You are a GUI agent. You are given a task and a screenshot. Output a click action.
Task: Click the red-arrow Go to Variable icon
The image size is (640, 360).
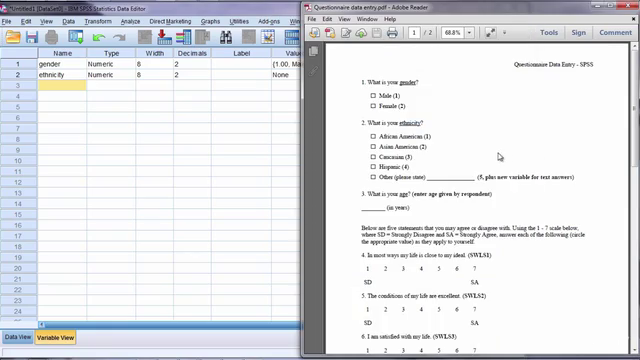coord(164,37)
